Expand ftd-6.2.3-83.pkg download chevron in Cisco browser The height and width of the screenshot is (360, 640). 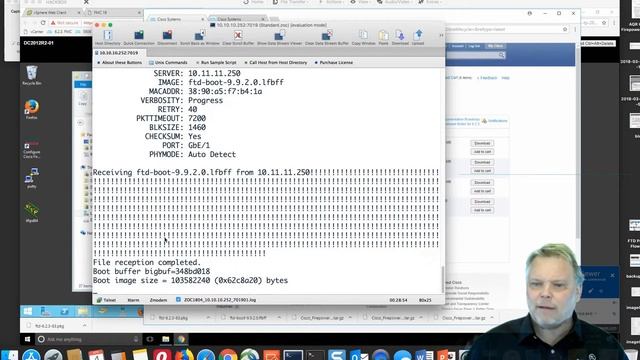(208, 318)
